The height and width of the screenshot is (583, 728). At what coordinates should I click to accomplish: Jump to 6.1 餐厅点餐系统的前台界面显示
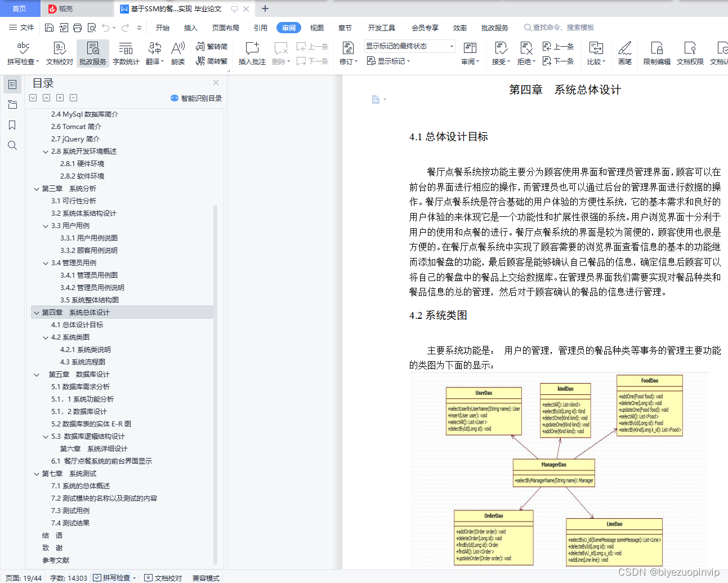tap(101, 461)
